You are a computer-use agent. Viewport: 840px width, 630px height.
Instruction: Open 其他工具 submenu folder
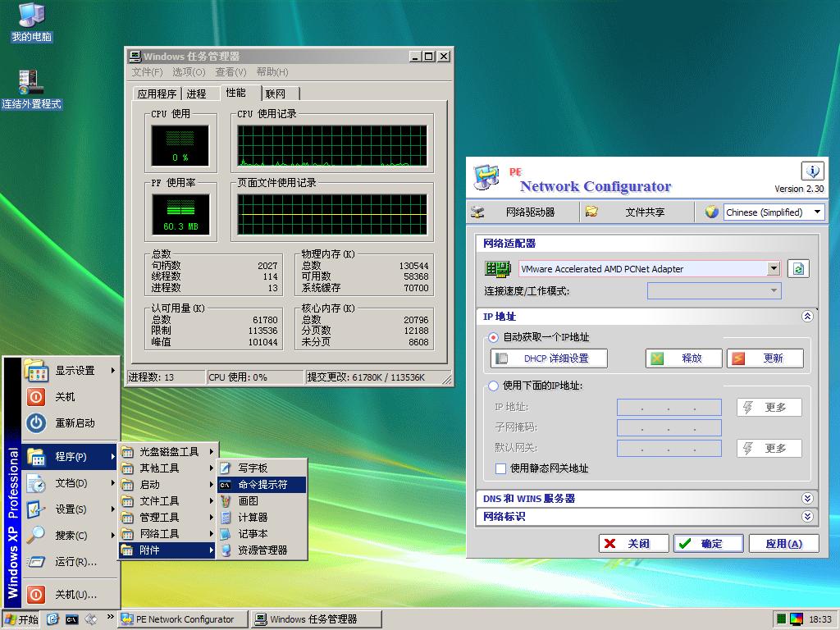coord(167,468)
